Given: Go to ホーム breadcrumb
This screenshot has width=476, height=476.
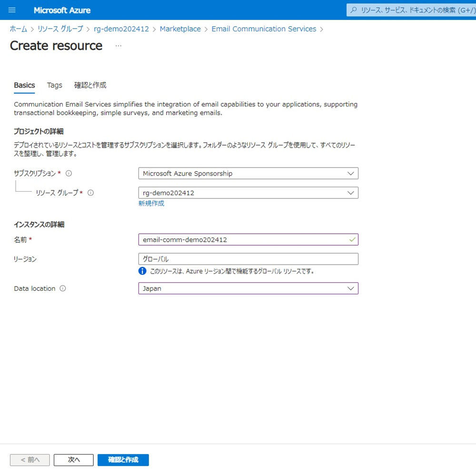Looking at the screenshot, I should click(x=18, y=29).
